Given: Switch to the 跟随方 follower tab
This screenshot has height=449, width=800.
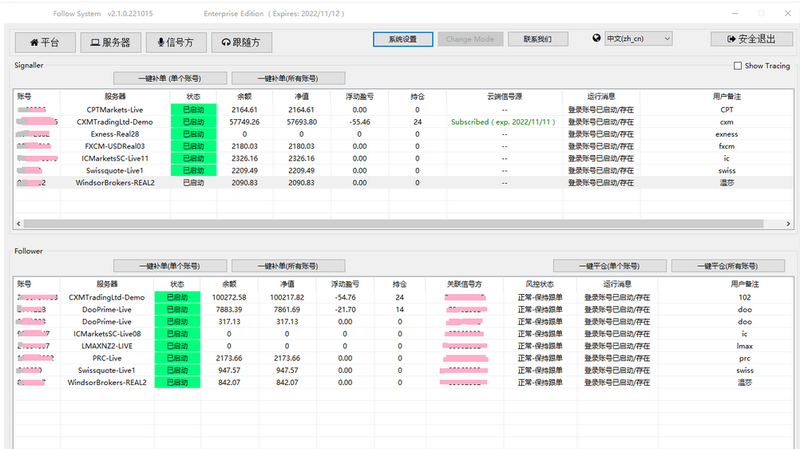Looking at the screenshot, I should tap(241, 42).
